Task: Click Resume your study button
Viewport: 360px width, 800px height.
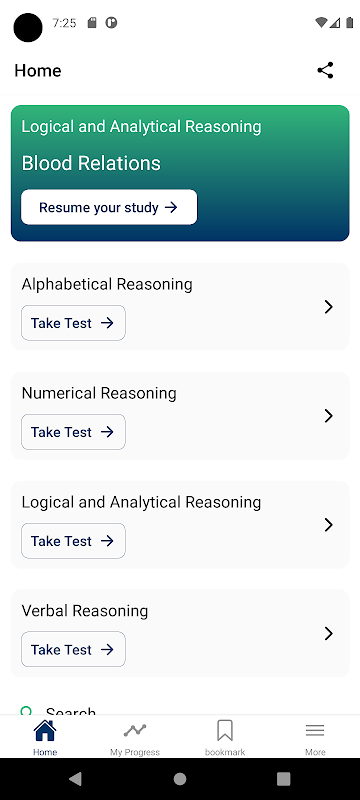Action: click(109, 207)
